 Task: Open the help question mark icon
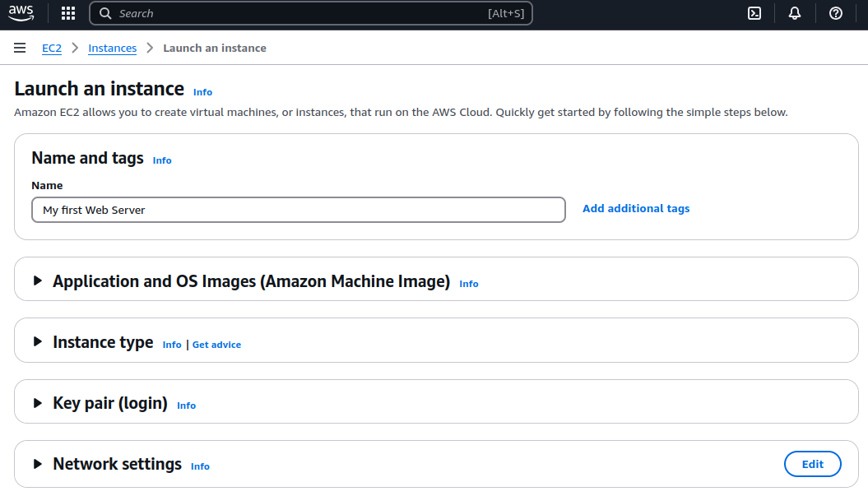pyautogui.click(x=836, y=13)
